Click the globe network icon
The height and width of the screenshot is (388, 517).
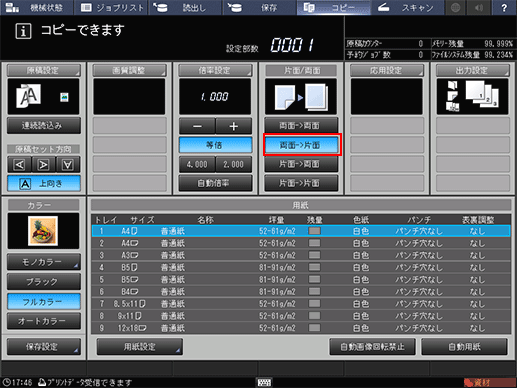tap(455, 7)
